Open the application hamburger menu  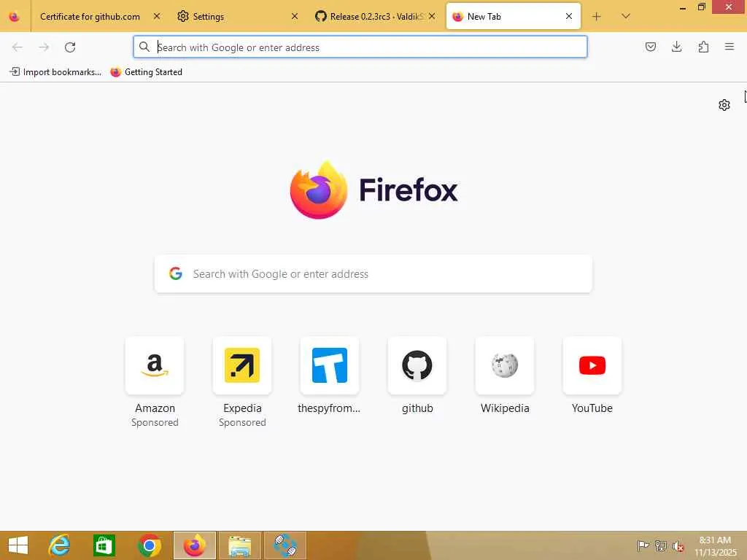click(729, 47)
